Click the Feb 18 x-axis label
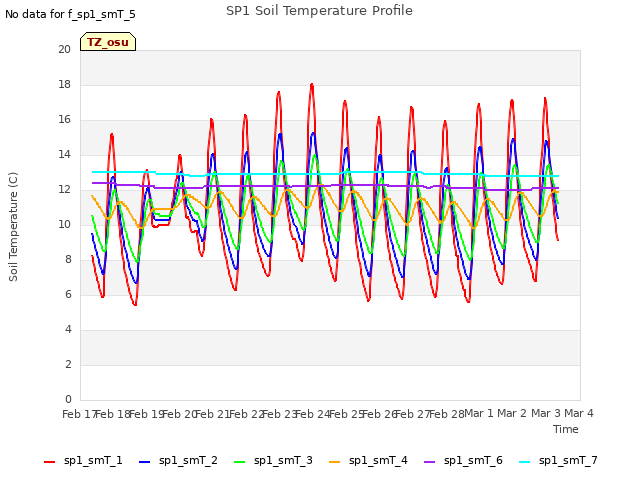 (x=113, y=414)
